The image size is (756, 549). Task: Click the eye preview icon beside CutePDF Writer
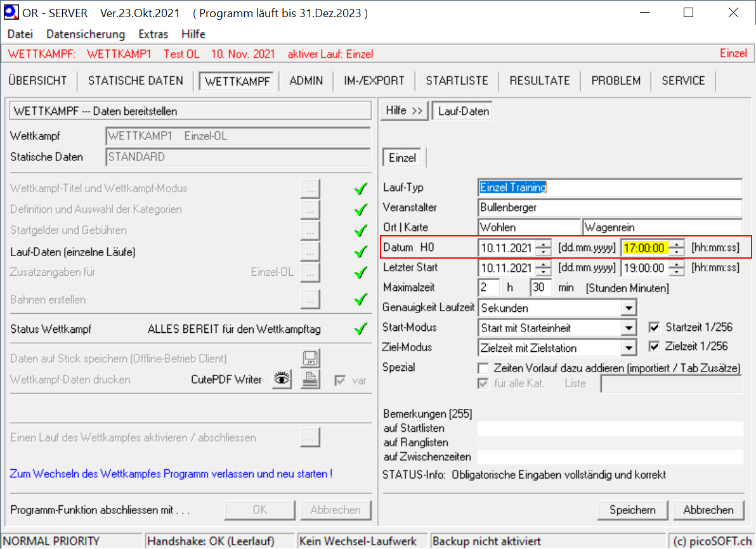(x=282, y=379)
